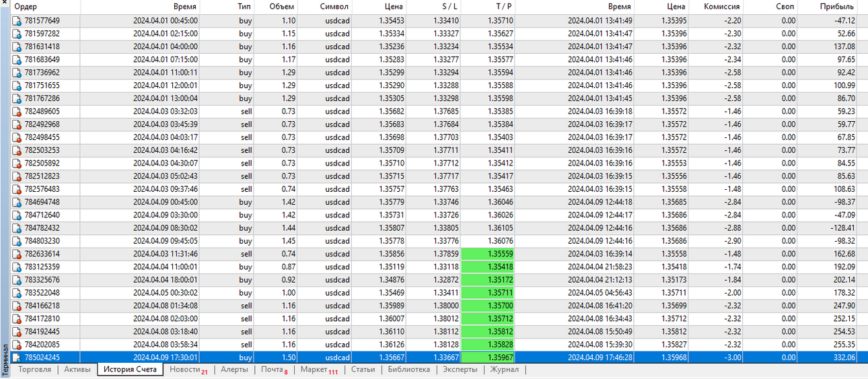The image size is (868, 379).
Task: Click green T/P cell 1.35828
Action: (487, 345)
